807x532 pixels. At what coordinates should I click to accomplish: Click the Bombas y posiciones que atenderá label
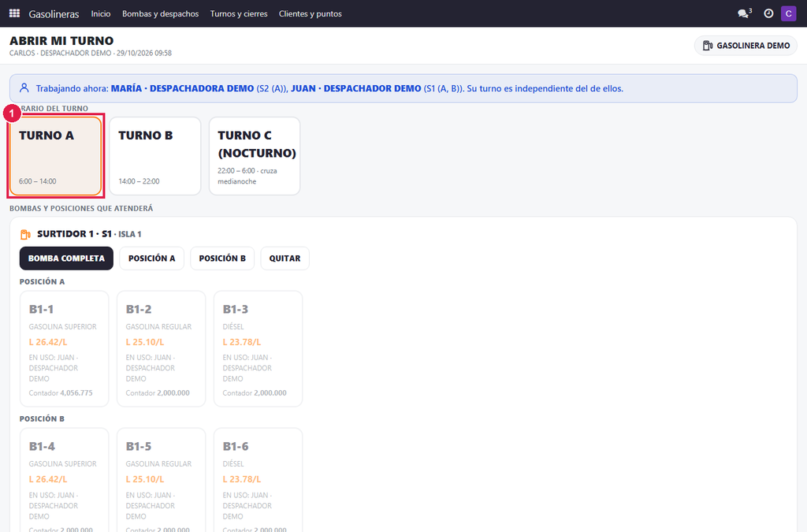81,208
